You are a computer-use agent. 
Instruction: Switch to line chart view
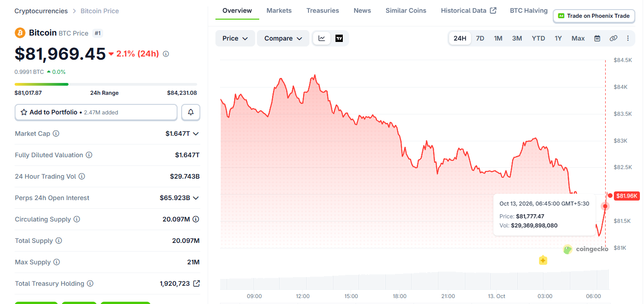pyautogui.click(x=322, y=38)
